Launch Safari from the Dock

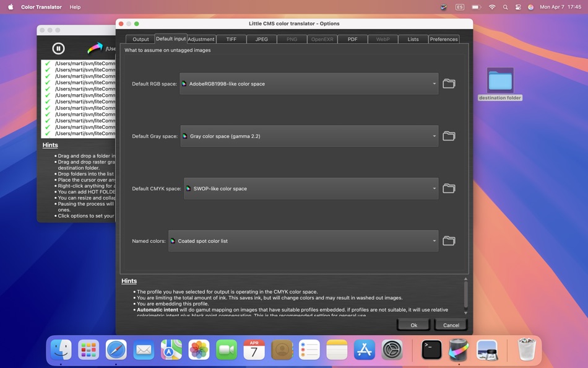(116, 350)
